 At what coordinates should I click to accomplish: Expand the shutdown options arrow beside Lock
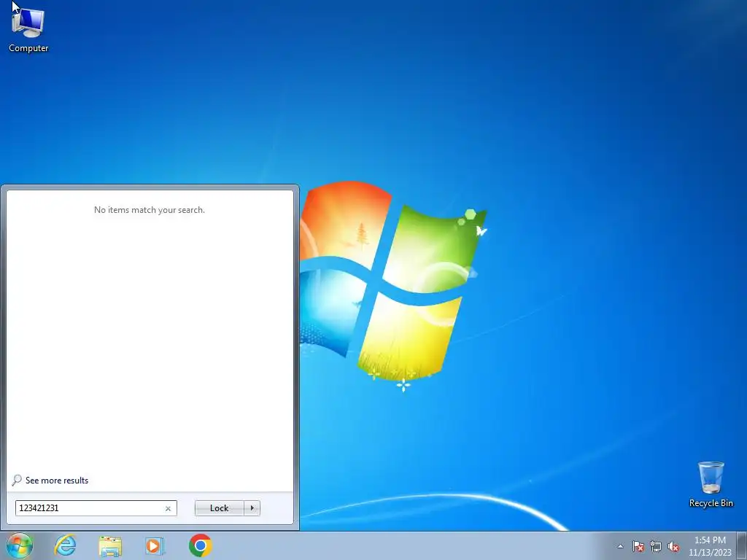point(252,508)
